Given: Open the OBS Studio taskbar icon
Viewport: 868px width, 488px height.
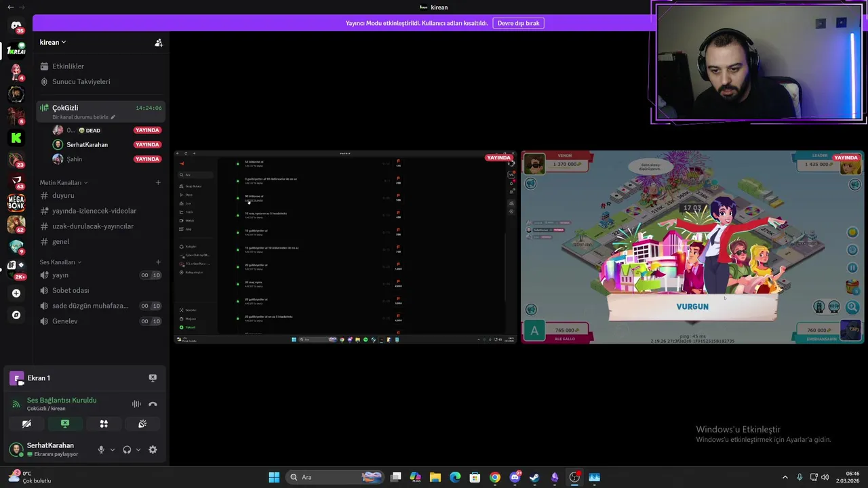Looking at the screenshot, I should [x=574, y=477].
